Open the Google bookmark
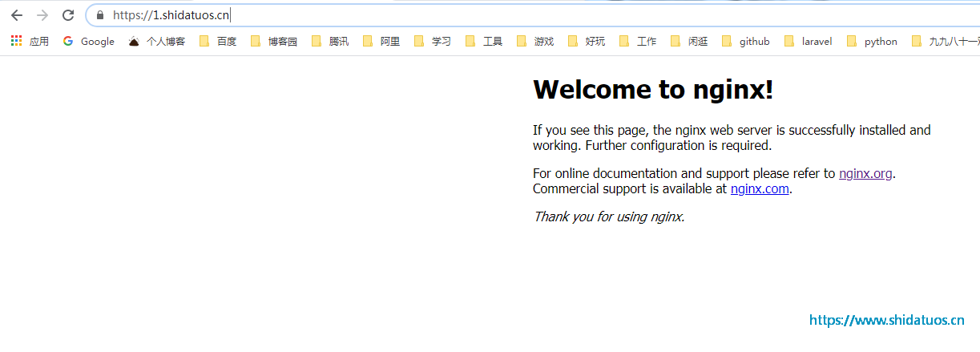980x352 pixels. click(88, 42)
